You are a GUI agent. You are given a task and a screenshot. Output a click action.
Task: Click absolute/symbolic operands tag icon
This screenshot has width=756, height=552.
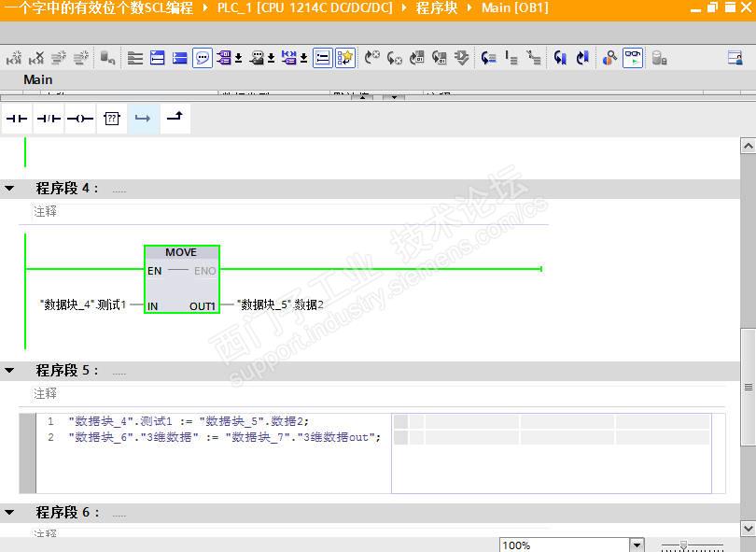tap(223, 58)
